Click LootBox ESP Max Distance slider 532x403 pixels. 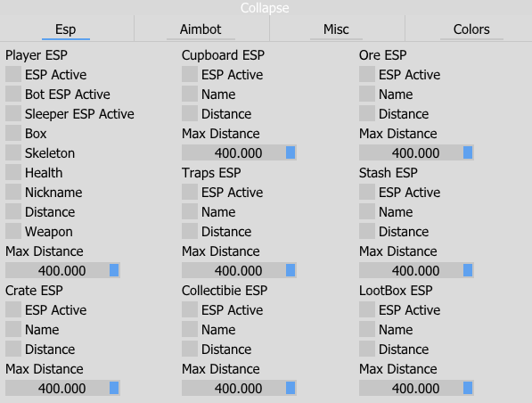417,388
